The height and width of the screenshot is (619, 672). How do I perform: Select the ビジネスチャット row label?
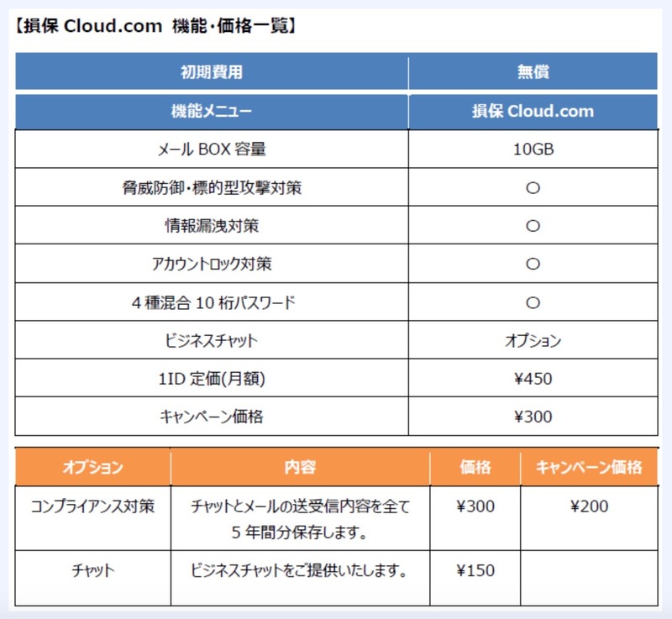pyautogui.click(x=212, y=341)
